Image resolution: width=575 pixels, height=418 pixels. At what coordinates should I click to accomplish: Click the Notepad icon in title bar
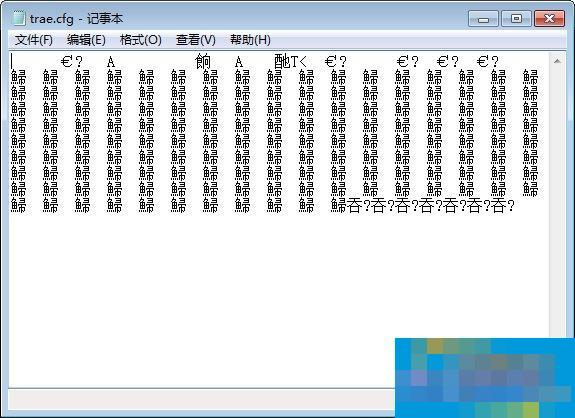tap(18, 18)
